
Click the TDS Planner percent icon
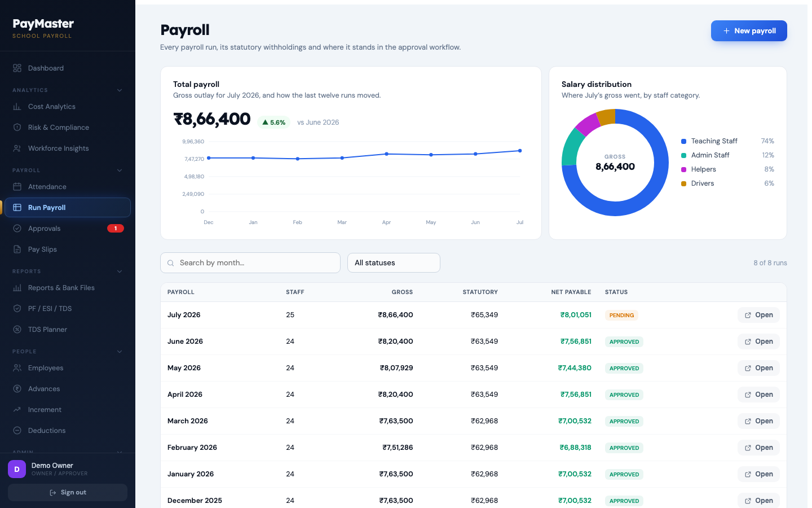pos(17,330)
